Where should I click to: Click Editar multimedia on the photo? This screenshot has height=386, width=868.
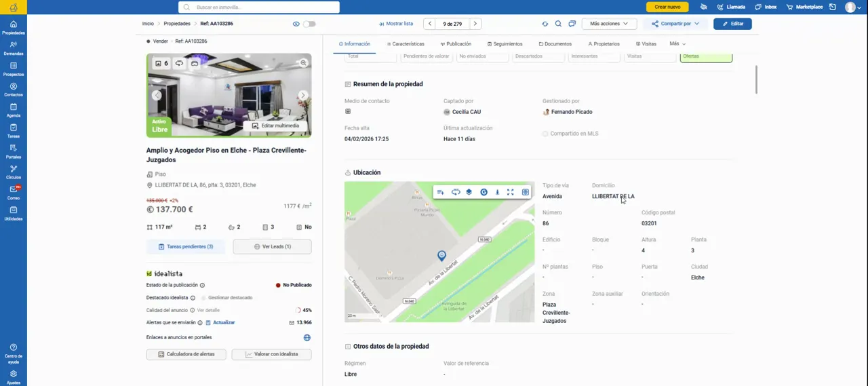click(275, 126)
